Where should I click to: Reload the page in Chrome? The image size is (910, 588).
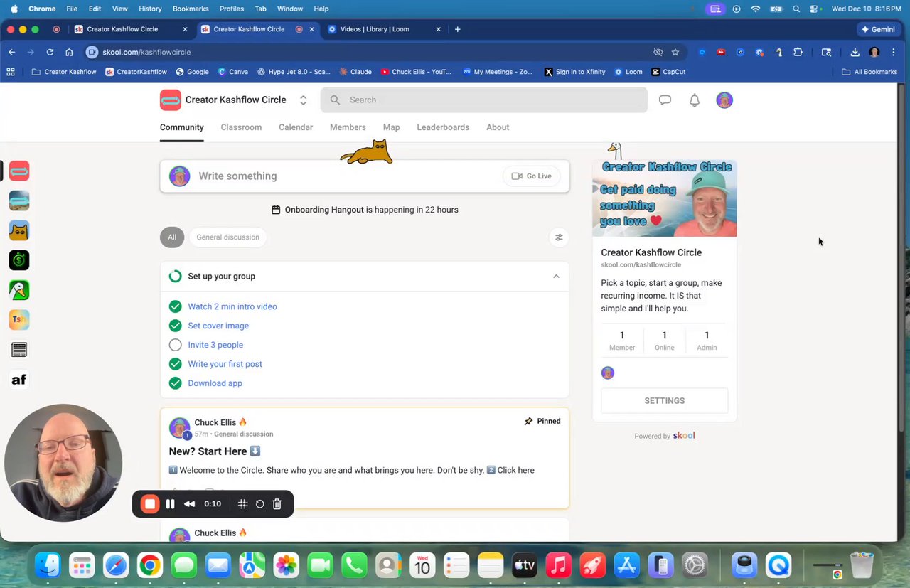pos(50,52)
